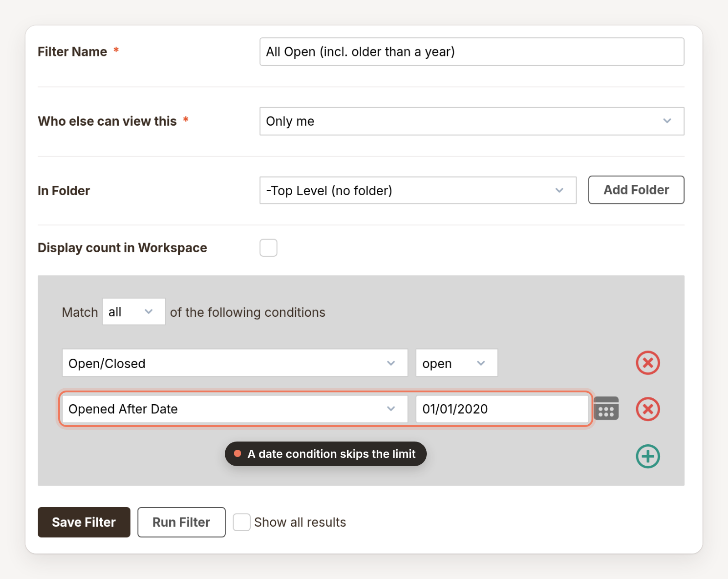Remove the Open/Closed condition row

(x=647, y=363)
